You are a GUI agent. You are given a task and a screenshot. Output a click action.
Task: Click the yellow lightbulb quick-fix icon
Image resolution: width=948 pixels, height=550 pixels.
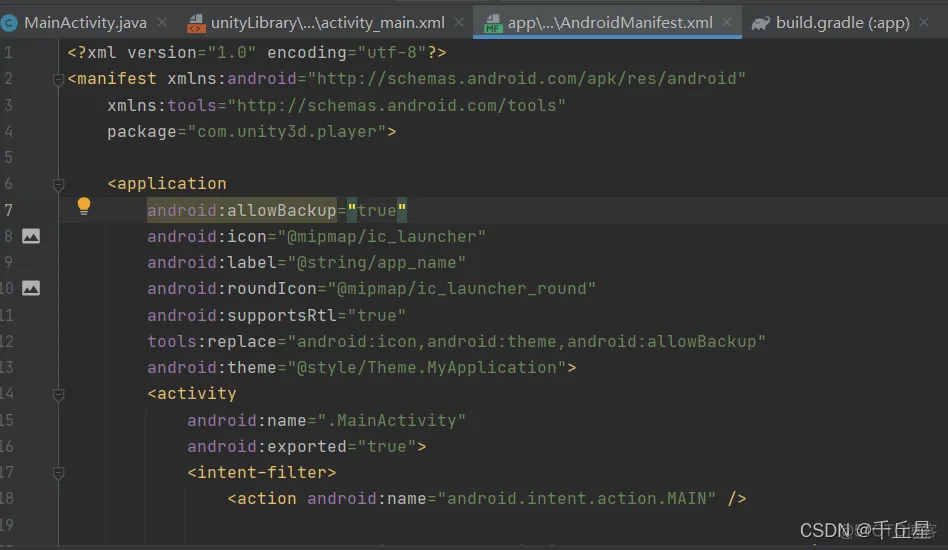pos(84,207)
